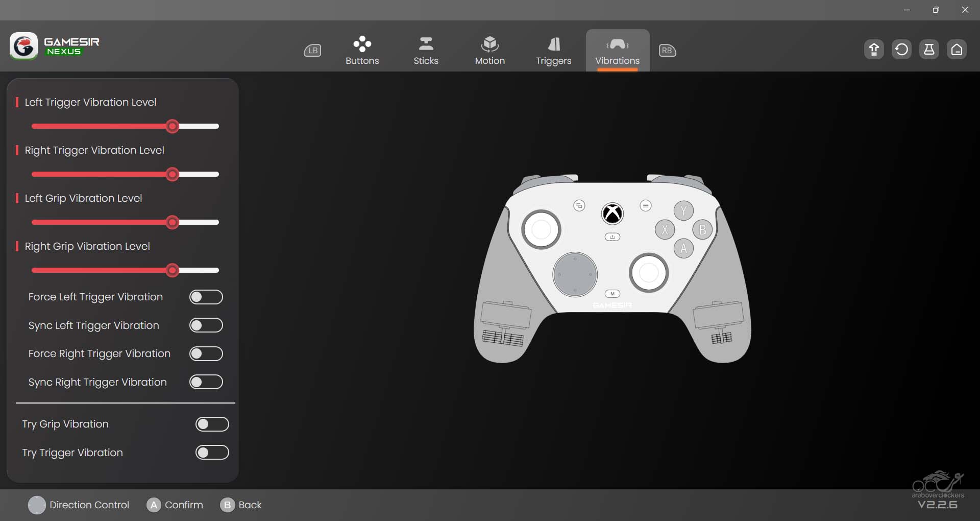Viewport: 980px width, 521px height.
Task: Enable the Try Trigger Vibration switch
Action: tap(212, 453)
